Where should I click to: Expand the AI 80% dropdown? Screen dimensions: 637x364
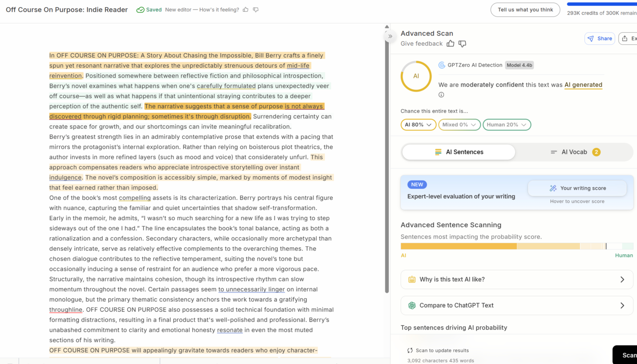click(418, 125)
